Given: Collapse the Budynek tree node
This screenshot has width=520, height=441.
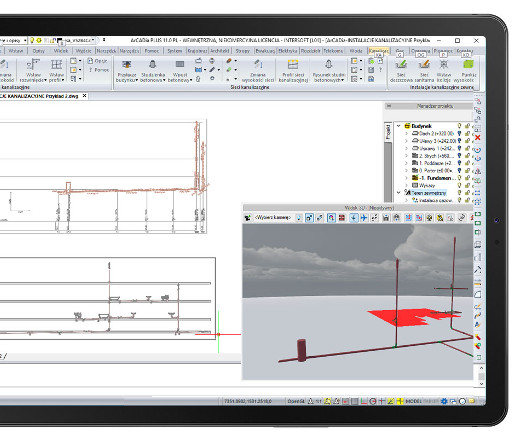Looking at the screenshot, I should pos(399,126).
